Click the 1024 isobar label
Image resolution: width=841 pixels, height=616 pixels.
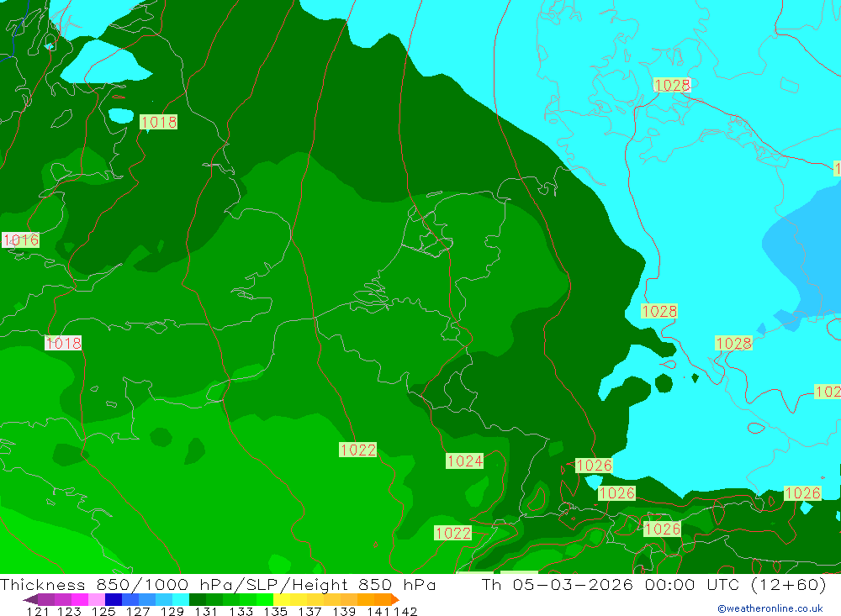coord(464,461)
